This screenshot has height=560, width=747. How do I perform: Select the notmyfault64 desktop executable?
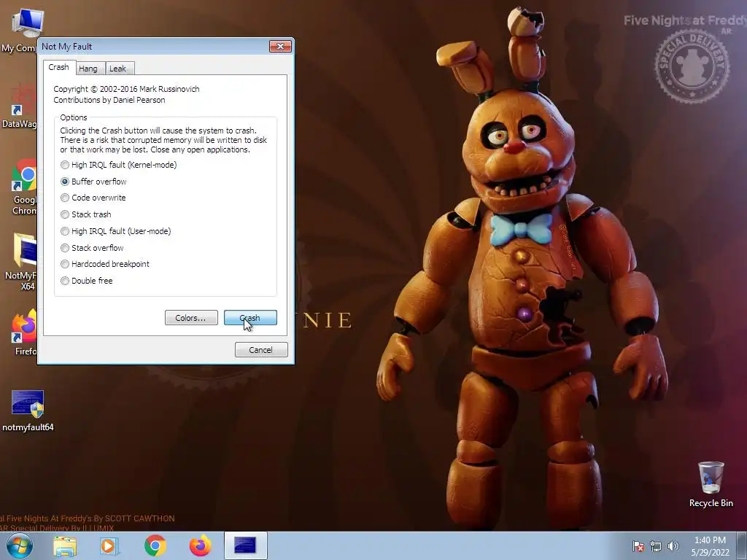click(x=28, y=411)
